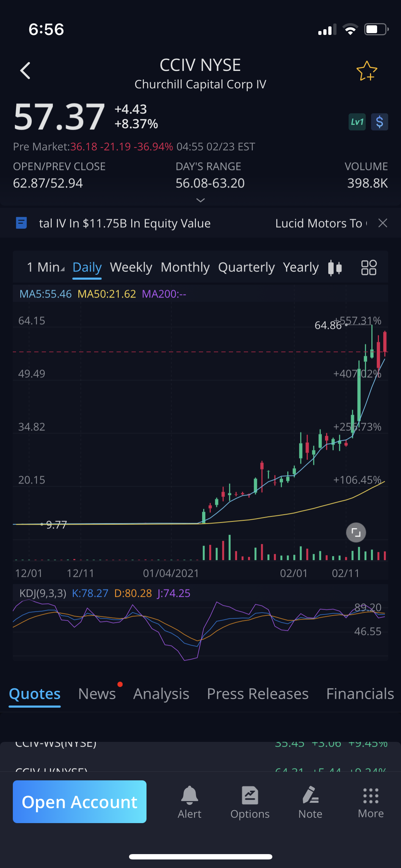Open the Options chain icon
Viewport: 401px width, 868px height.
point(250,802)
